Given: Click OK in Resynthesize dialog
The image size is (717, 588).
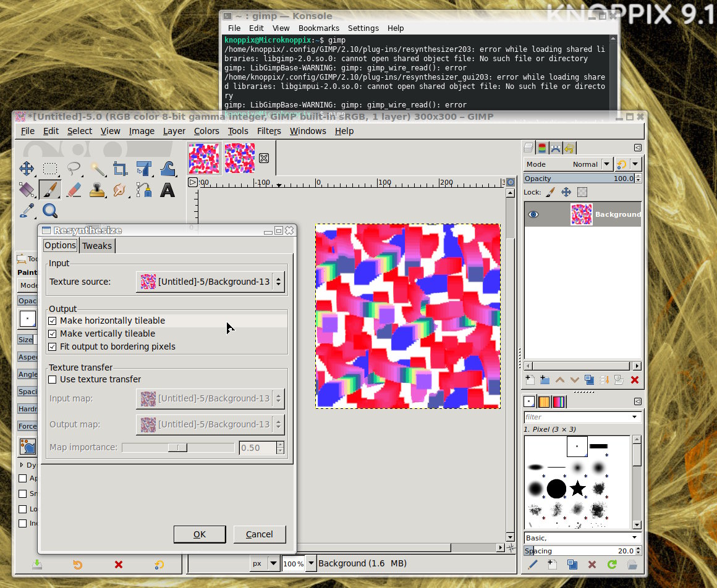Looking at the screenshot, I should [200, 534].
